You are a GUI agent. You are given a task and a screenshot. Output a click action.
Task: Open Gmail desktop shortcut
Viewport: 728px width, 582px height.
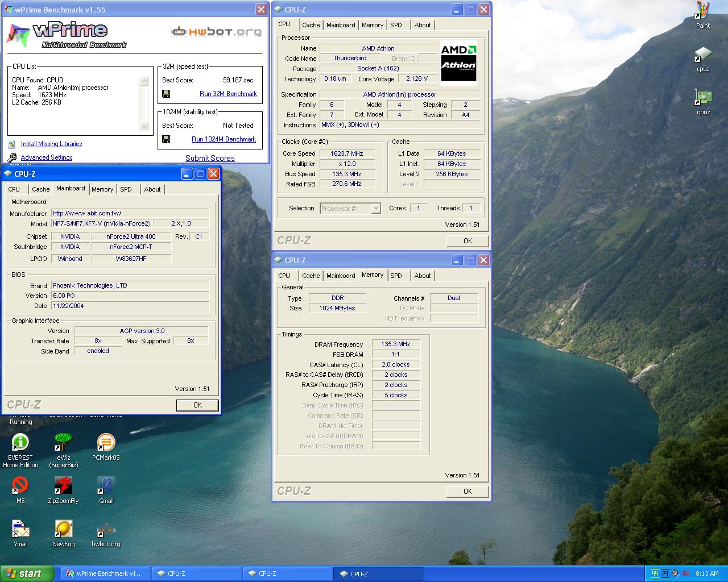coord(106,490)
